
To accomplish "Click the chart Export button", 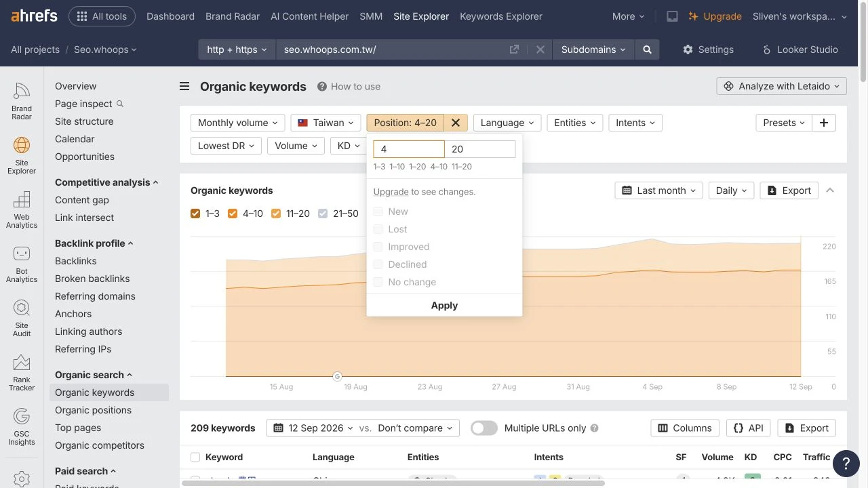I will tap(789, 190).
